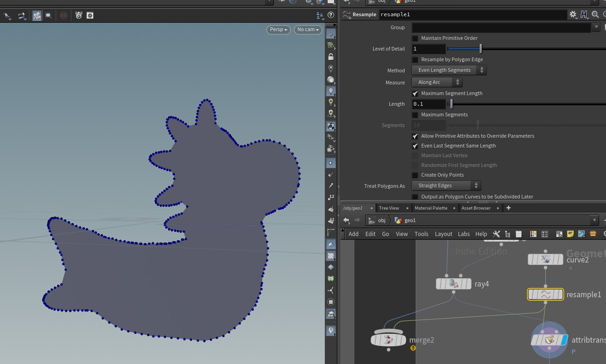This screenshot has width=606, height=364.
Task: Select the merge2 node
Action: pyautogui.click(x=388, y=340)
